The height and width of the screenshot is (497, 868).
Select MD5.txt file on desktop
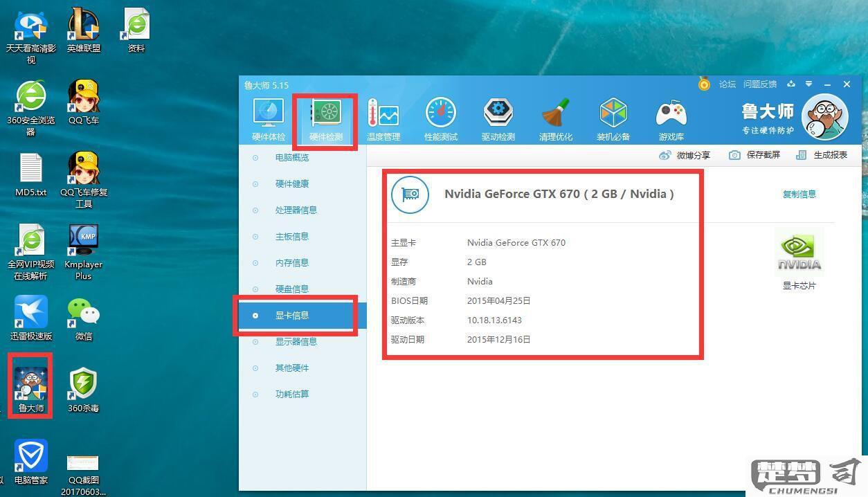(31, 175)
